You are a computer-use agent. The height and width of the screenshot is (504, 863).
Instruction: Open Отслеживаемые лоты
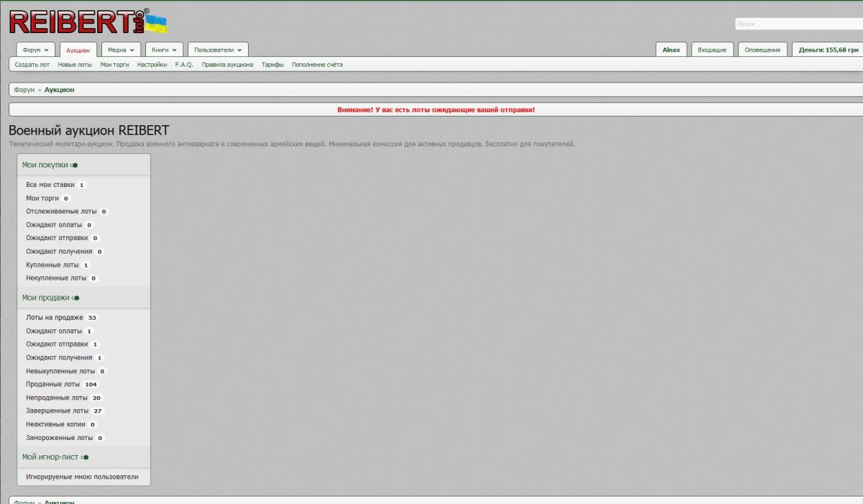(x=61, y=211)
